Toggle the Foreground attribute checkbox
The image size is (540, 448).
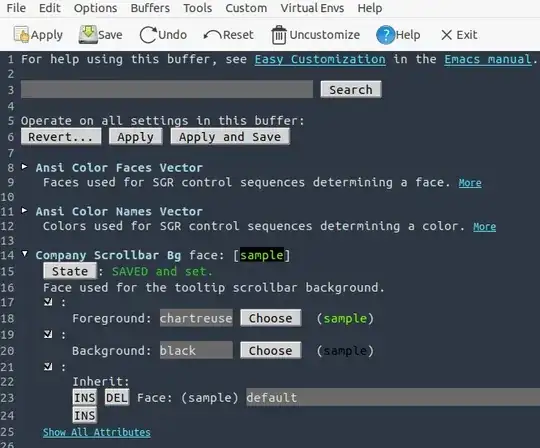point(48,302)
